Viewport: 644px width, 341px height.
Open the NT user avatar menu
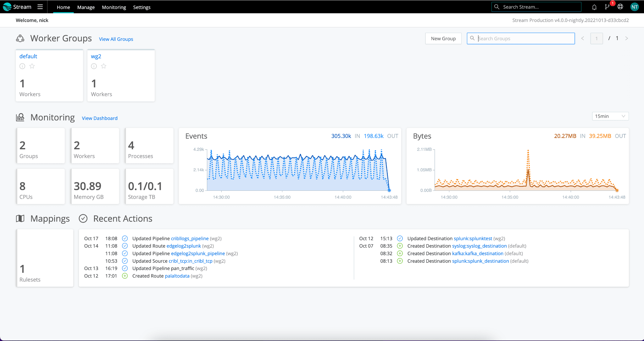635,7
